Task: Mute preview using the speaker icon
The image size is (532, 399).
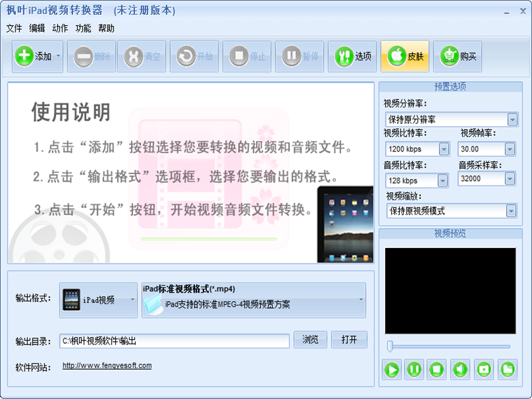Action: click(x=460, y=368)
